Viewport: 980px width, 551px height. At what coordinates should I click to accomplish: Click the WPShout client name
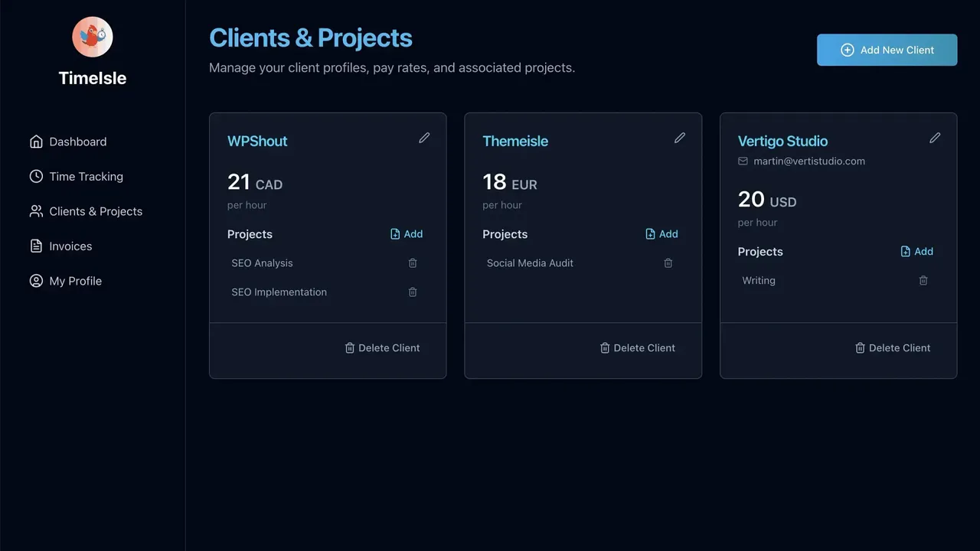point(257,141)
